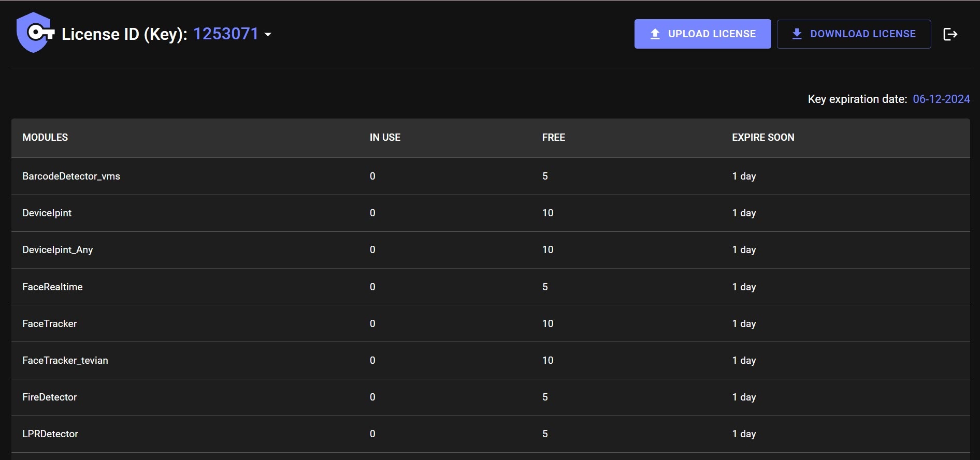Select the FaceRealtime module row

pyautogui.click(x=52, y=287)
